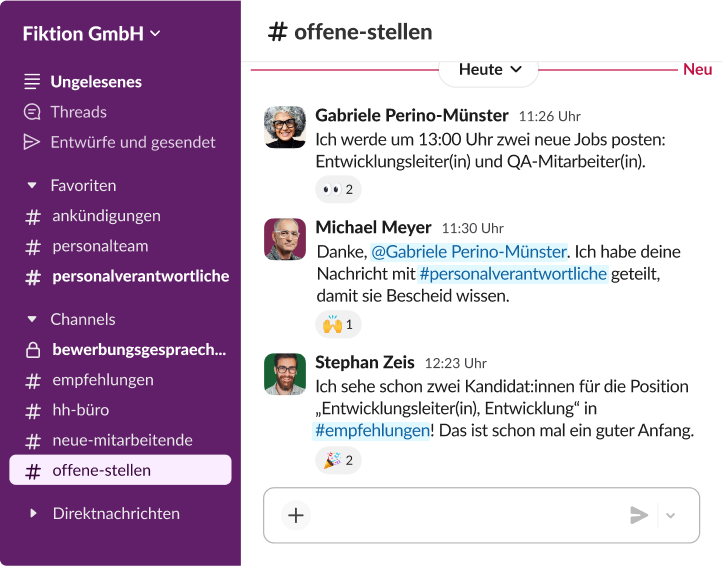Screen dimensions: 723x566
Task: Click the @Gabriele Perino-Münster mention
Action: pos(469,252)
